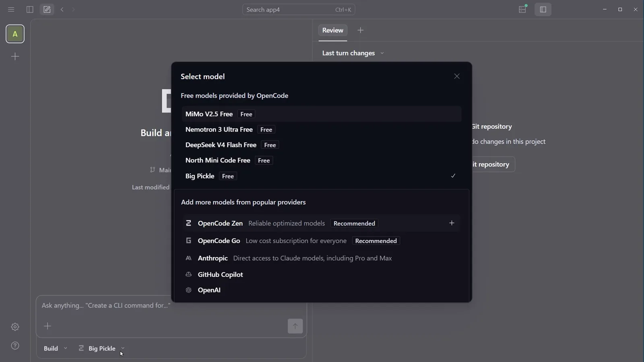Add a new tab beside Review
This screenshot has height=362, width=644.
point(361,30)
